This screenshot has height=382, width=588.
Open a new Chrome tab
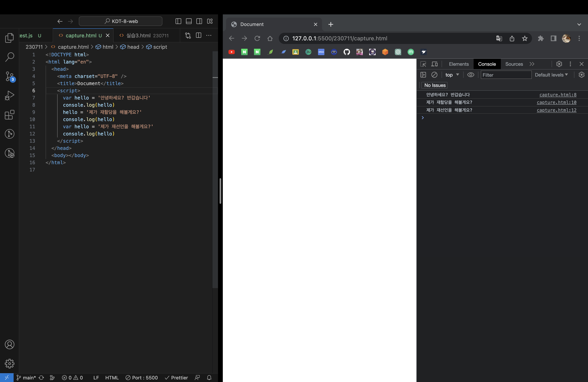point(331,24)
